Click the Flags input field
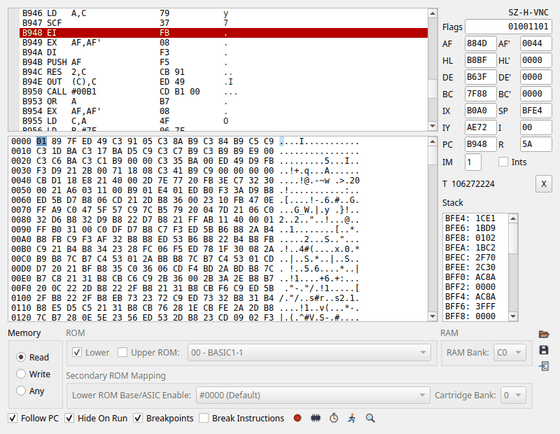This screenshot has width=560, height=434. click(x=509, y=27)
